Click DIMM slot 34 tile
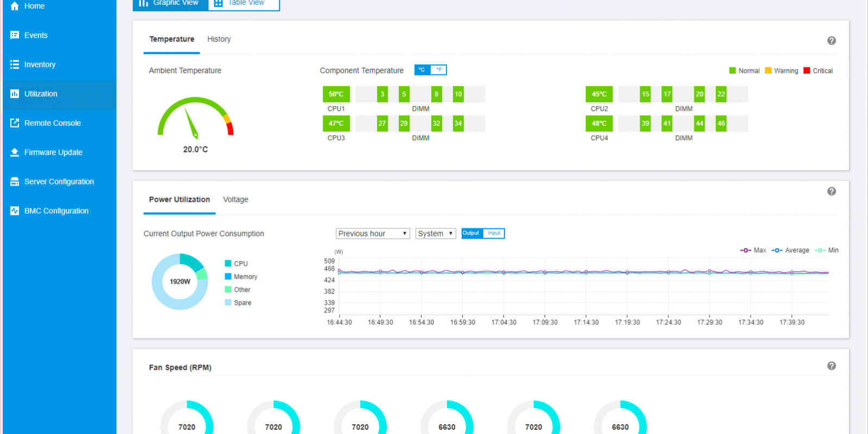The image size is (868, 434). tap(458, 123)
